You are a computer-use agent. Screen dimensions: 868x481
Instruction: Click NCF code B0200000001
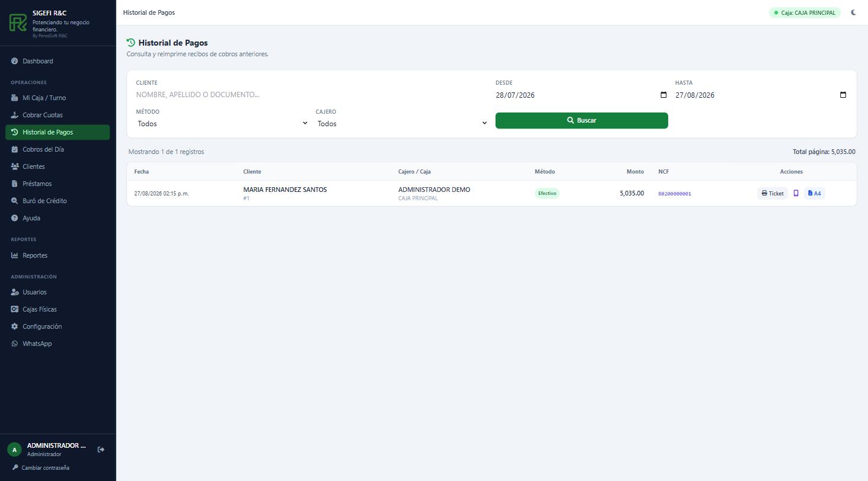point(675,194)
